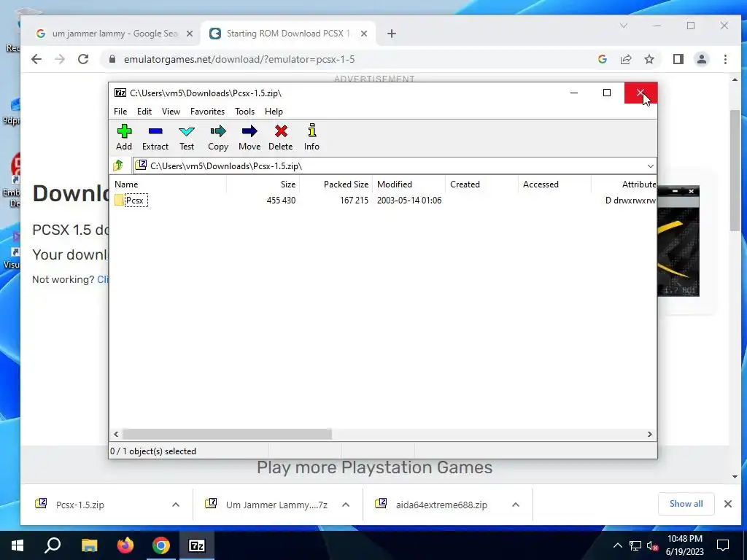Click the Chrome page vertical scrollbar
747x560 pixels.
click(x=735, y=171)
